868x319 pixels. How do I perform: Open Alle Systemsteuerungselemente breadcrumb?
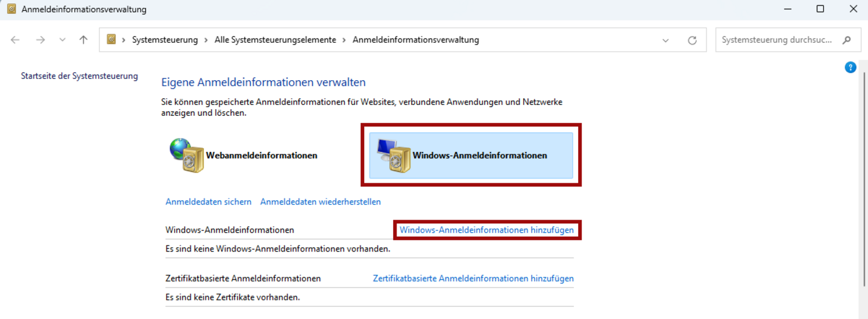point(275,40)
